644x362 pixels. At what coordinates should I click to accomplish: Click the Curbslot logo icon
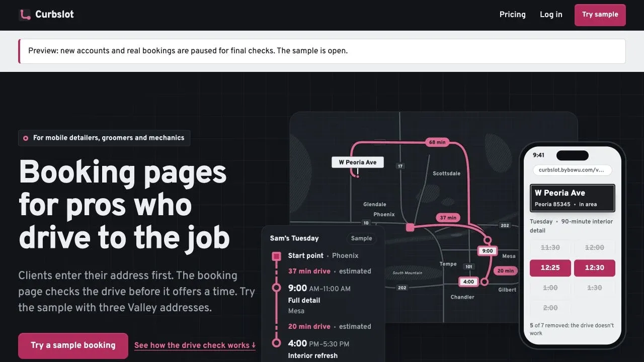point(25,15)
